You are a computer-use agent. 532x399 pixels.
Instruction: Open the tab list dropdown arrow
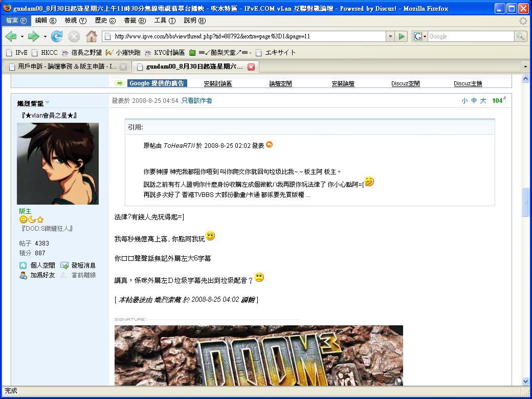(525, 66)
